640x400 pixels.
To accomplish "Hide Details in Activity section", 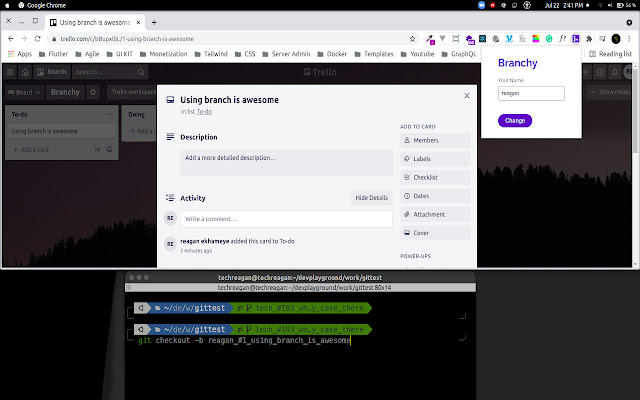I will (371, 198).
